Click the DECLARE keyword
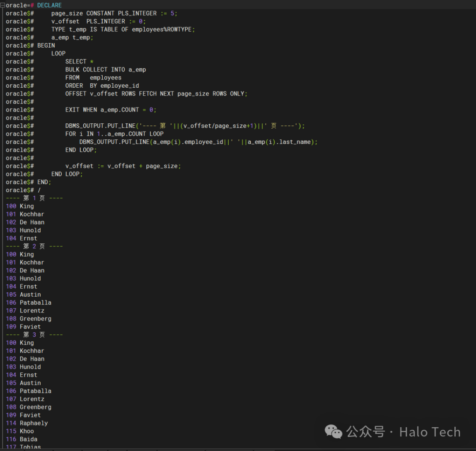The width and height of the screenshot is (476, 451). coord(49,5)
